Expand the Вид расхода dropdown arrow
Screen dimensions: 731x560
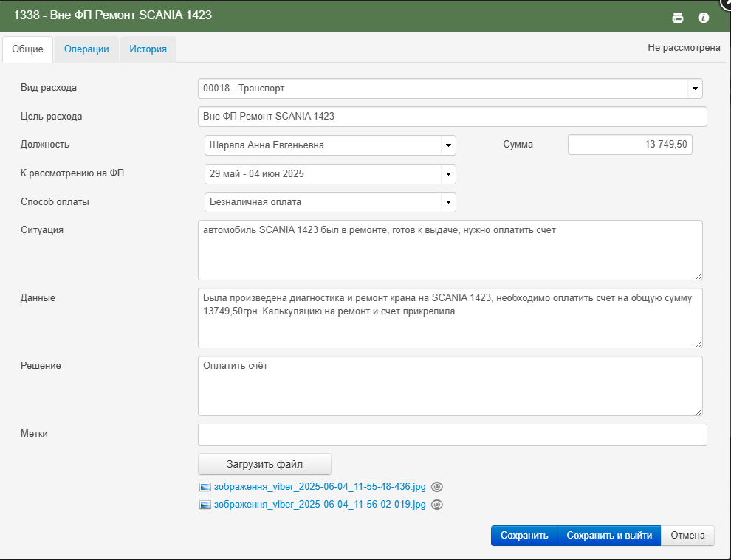click(695, 89)
